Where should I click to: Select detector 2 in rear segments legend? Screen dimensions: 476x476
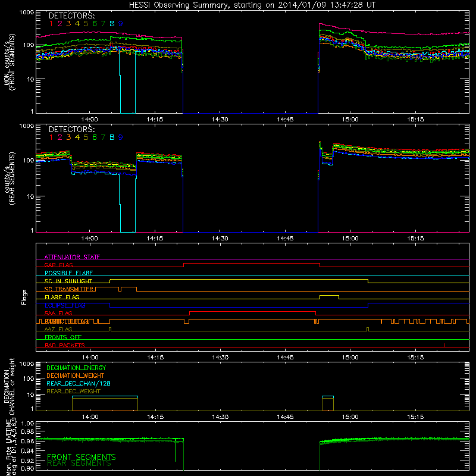click(x=60, y=137)
